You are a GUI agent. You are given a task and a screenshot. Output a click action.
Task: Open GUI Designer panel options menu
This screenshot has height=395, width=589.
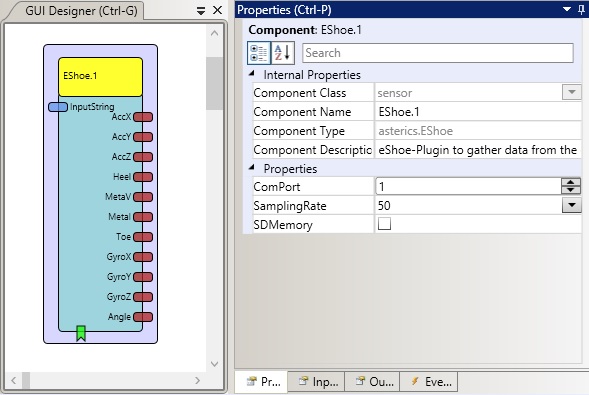coord(201,11)
